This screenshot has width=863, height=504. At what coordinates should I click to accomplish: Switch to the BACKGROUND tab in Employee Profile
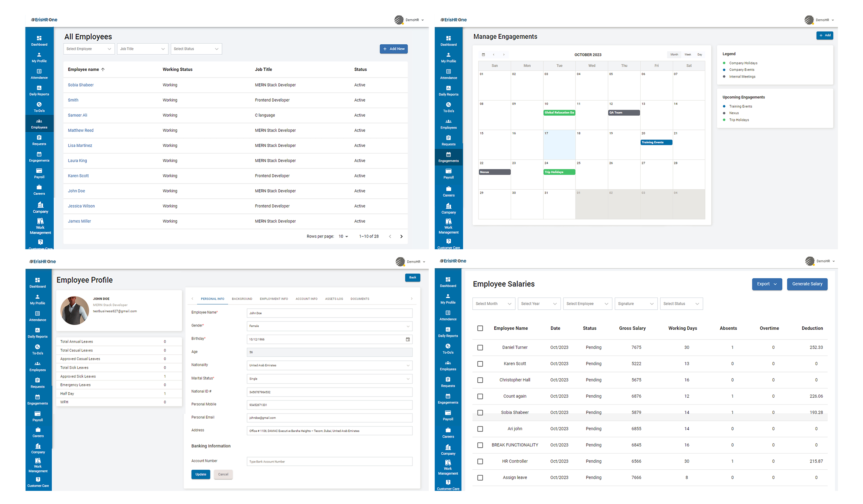click(242, 299)
